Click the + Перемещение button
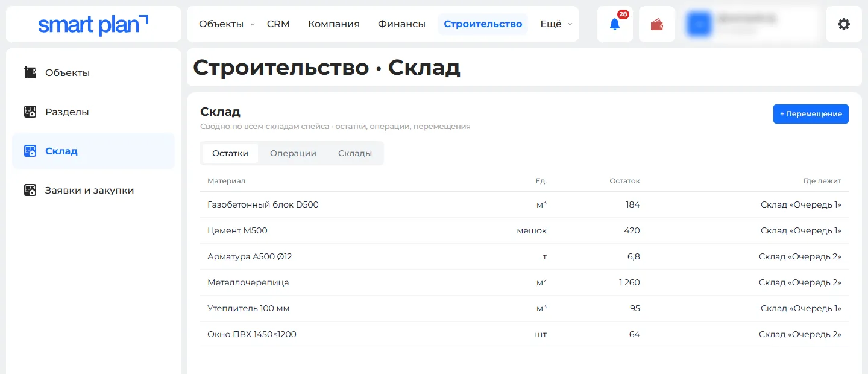 pyautogui.click(x=811, y=114)
